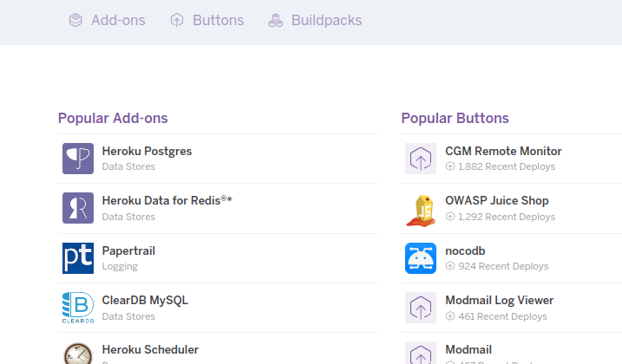Click the Modmail Log Viewer icon

(421, 308)
